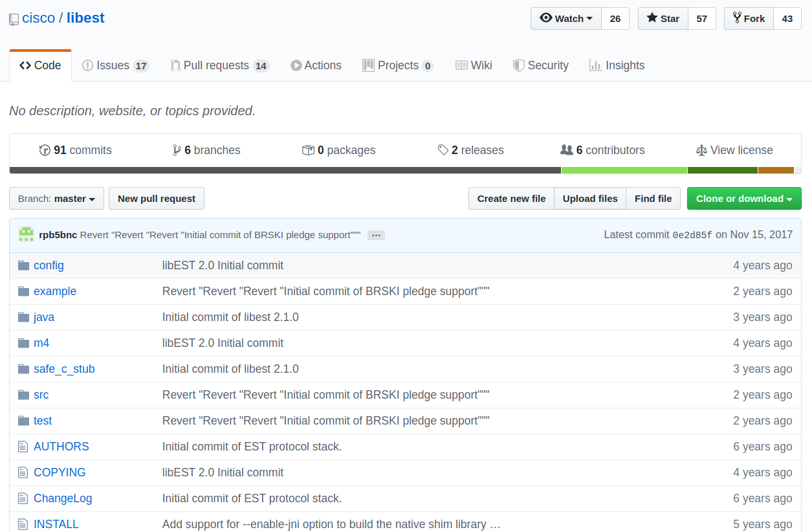Open the cisco owner link
Viewport: 812px width, 532px height.
coord(39,18)
